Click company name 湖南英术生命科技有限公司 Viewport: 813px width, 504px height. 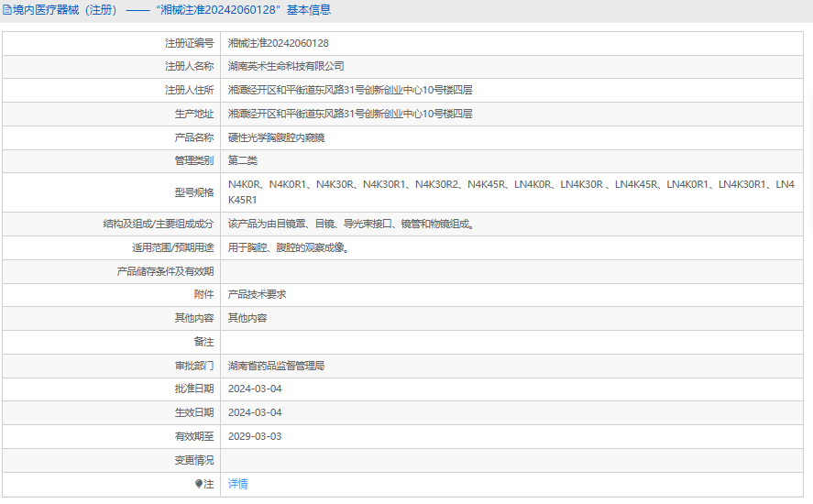coord(286,66)
